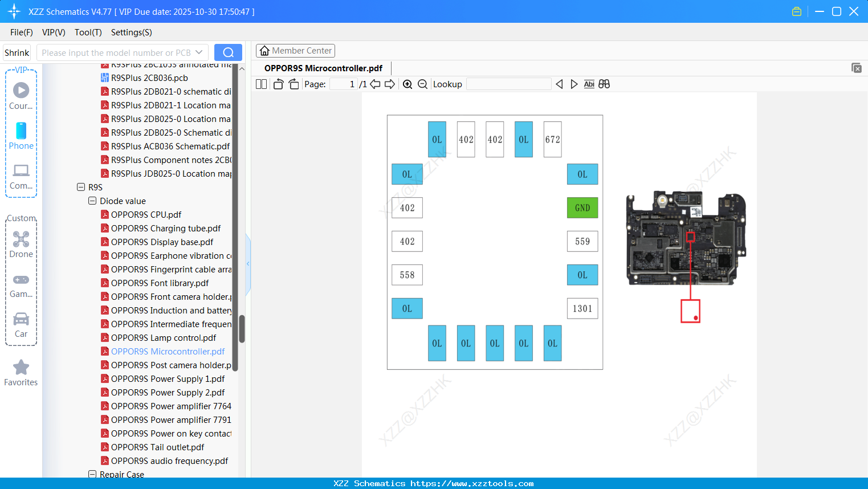
Task: Toggle the Abi whole-word match option
Action: 589,84
